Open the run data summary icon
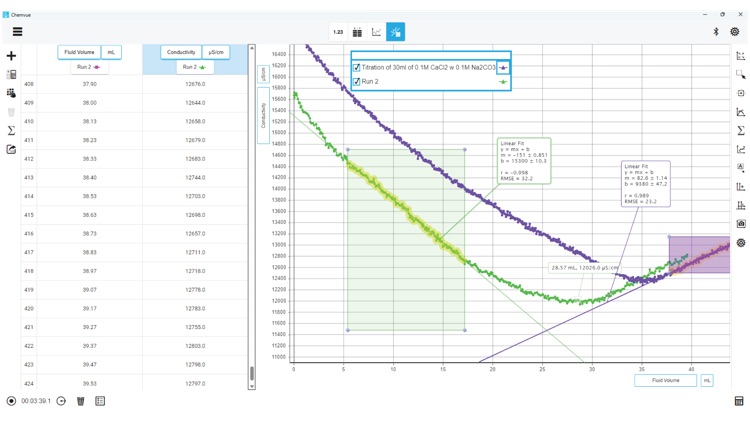 coord(100,401)
